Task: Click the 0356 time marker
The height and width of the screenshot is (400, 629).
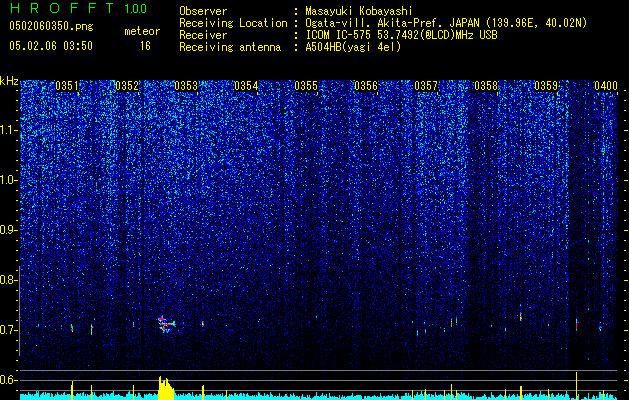Action: pos(366,86)
